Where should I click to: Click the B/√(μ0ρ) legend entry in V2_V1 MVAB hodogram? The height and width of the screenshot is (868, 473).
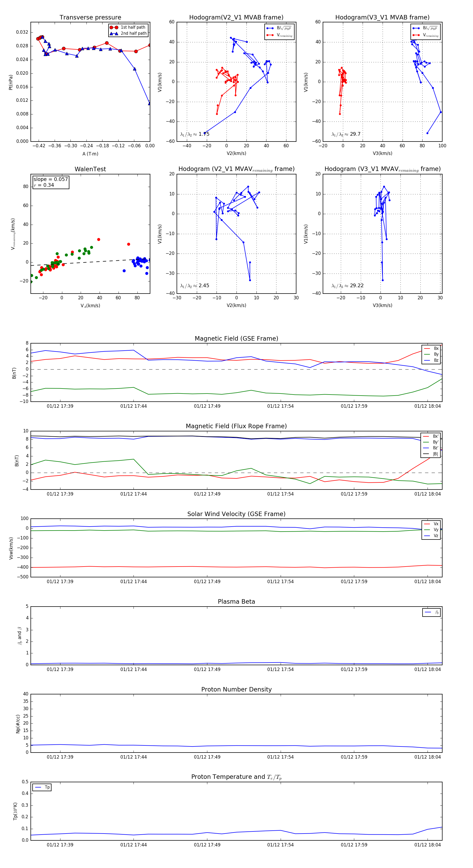pyautogui.click(x=279, y=28)
